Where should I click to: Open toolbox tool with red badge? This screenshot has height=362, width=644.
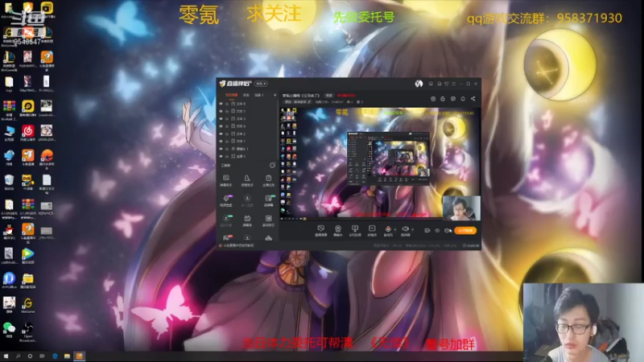click(226, 237)
